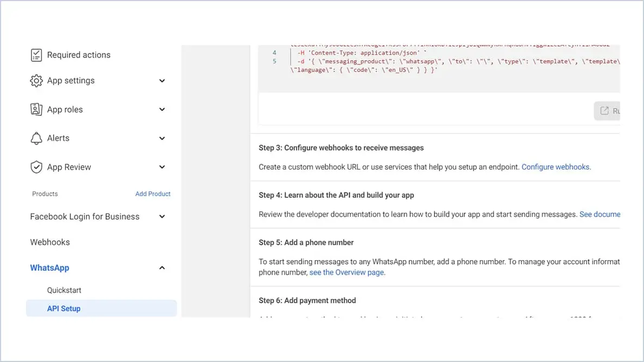Open the Webhooks product page

click(x=50, y=242)
